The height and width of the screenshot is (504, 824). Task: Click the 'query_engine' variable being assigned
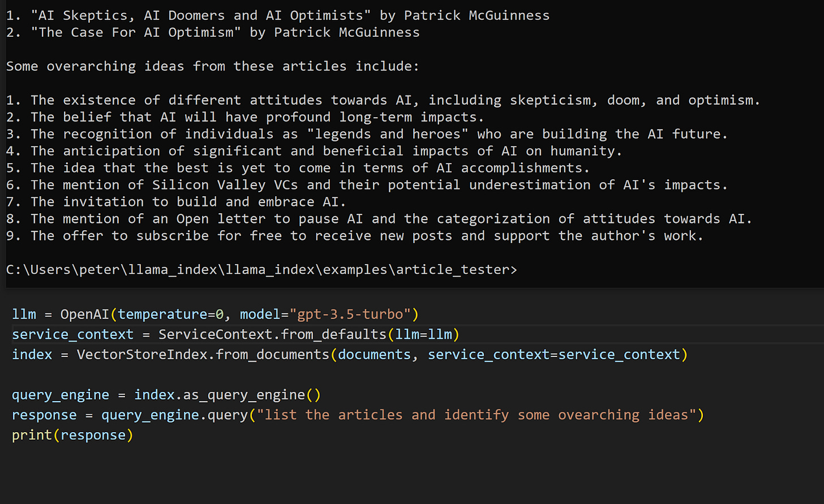pos(61,395)
